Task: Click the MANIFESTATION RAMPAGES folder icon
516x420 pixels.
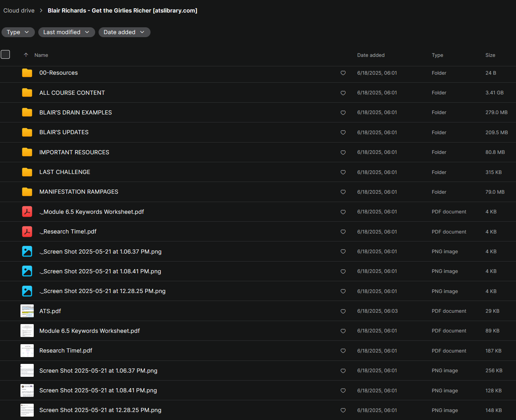Action: coord(27,192)
